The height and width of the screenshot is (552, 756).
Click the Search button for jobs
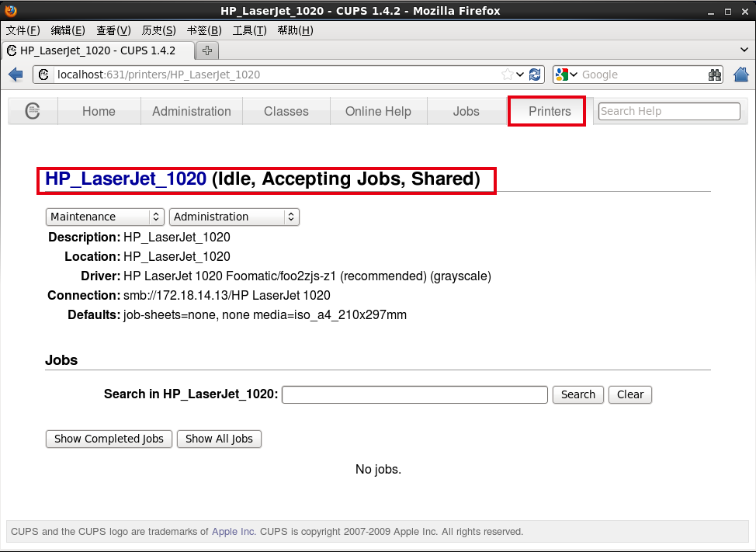577,394
